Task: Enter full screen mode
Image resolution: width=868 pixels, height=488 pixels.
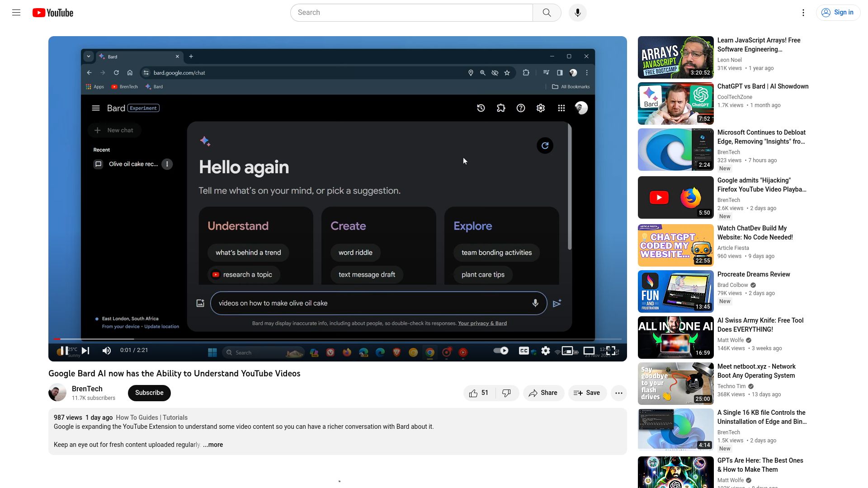Action: [x=611, y=351]
